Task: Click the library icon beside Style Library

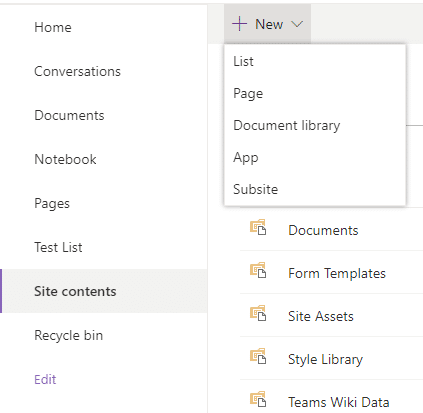Action: (258, 356)
